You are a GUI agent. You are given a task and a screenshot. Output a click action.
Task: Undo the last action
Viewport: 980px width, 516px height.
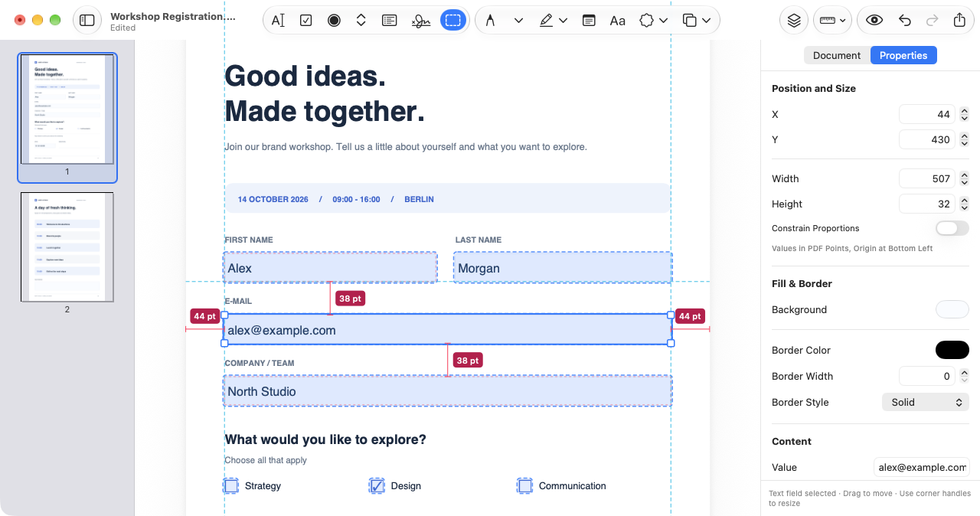(x=905, y=21)
